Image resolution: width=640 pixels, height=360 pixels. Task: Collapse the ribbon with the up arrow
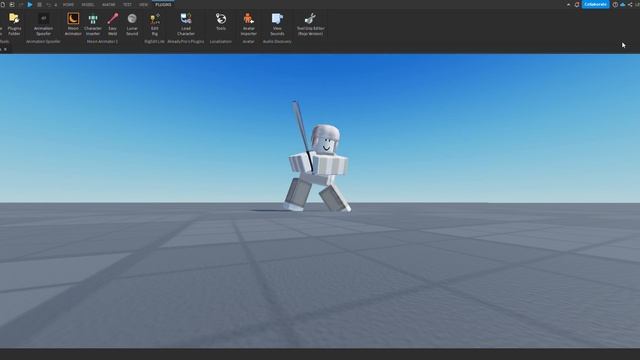pyautogui.click(x=568, y=4)
